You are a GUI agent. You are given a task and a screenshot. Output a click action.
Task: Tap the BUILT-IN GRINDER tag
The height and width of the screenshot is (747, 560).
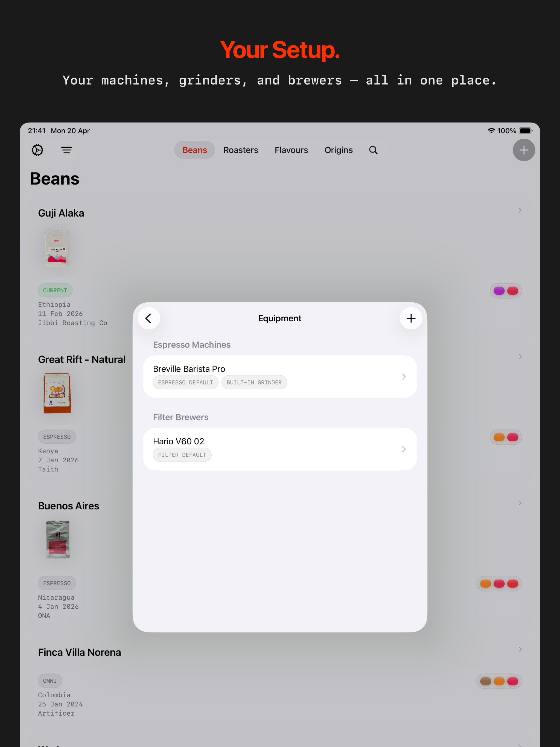[x=254, y=382]
